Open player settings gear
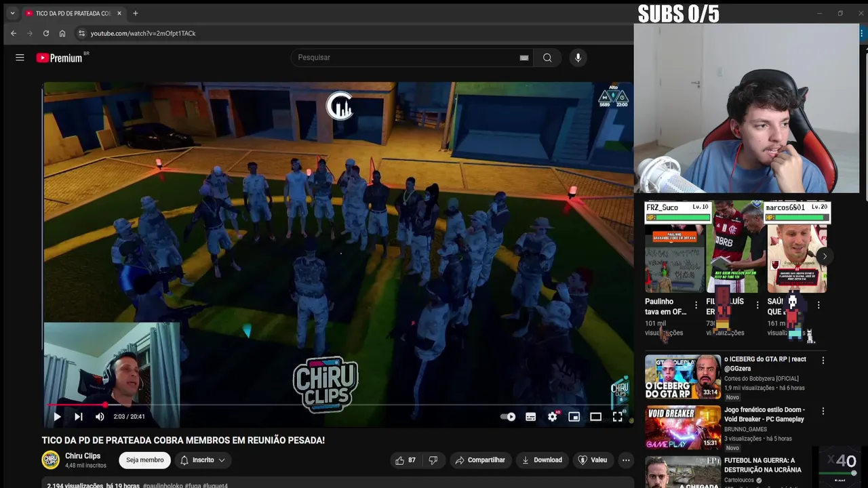This screenshot has width=868, height=488. pyautogui.click(x=553, y=417)
